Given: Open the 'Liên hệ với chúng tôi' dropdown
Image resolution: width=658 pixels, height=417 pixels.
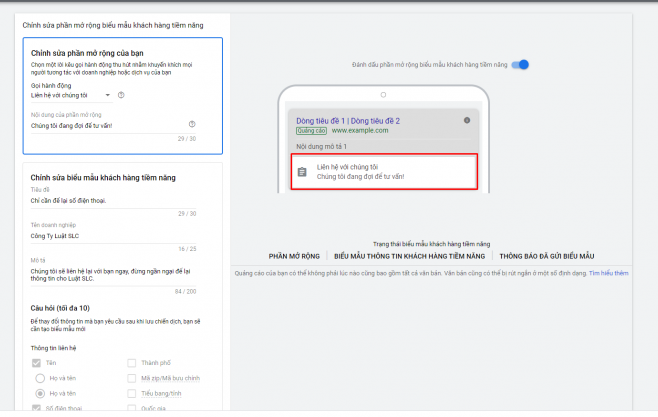Looking at the screenshot, I should coord(70,95).
